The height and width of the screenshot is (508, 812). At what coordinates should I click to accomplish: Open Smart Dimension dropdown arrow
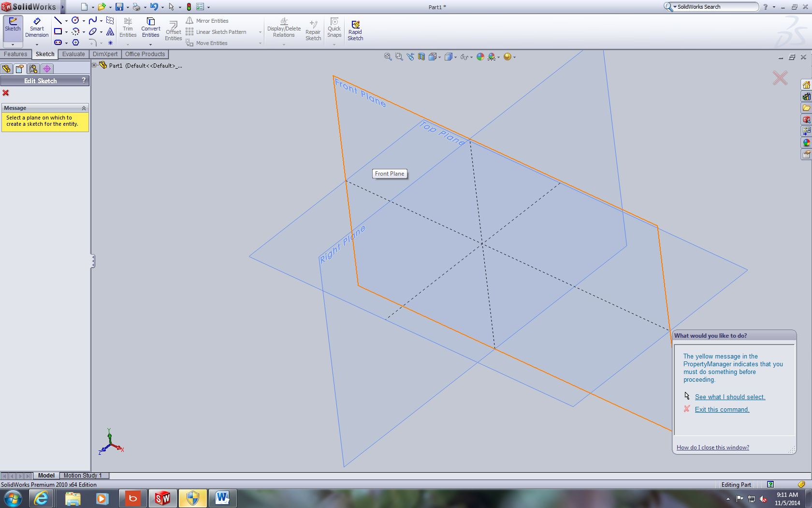tap(37, 45)
